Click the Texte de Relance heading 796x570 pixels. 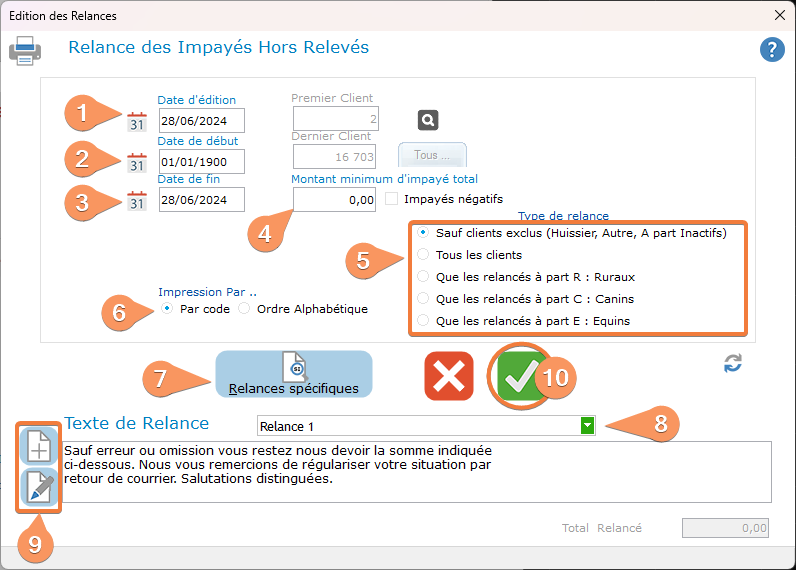137,423
